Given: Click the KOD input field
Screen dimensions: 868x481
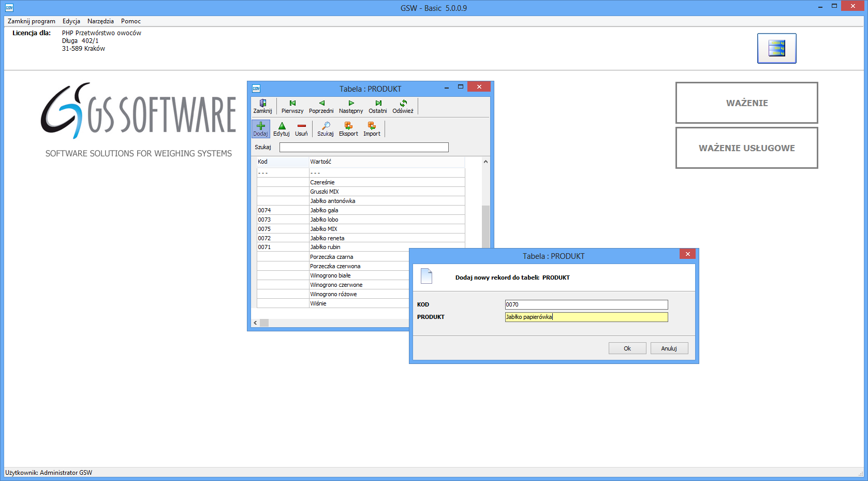Looking at the screenshot, I should 586,305.
